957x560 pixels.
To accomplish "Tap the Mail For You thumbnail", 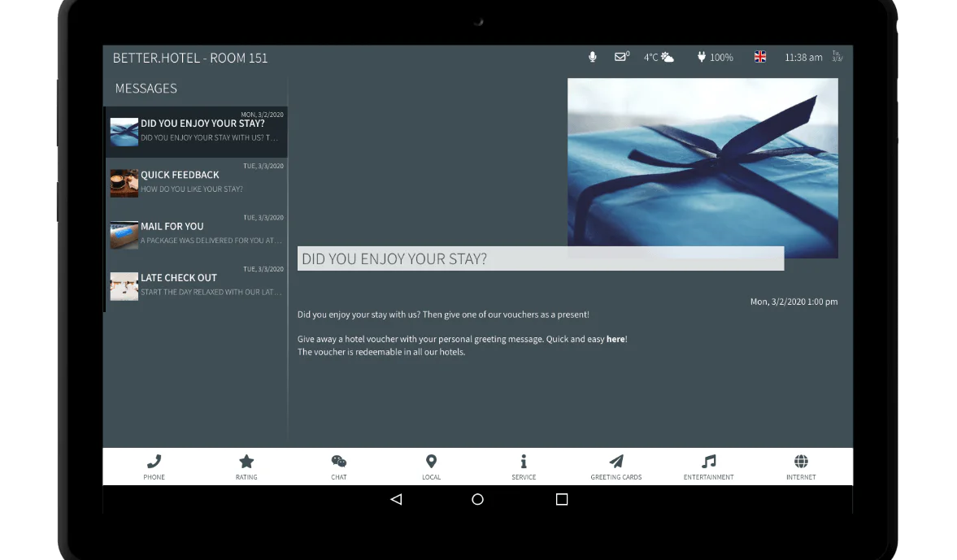I will [x=124, y=235].
